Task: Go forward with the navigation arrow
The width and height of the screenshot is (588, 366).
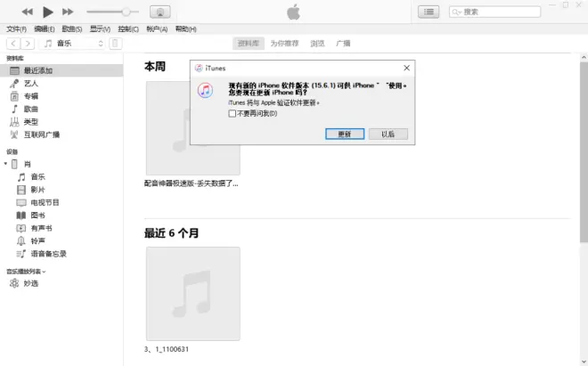Action: click(x=28, y=44)
